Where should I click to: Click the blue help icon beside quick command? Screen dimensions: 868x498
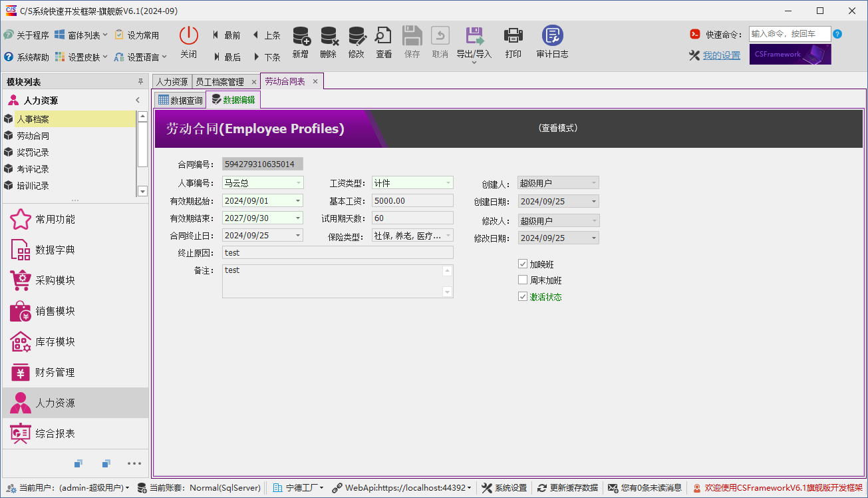[x=837, y=34]
